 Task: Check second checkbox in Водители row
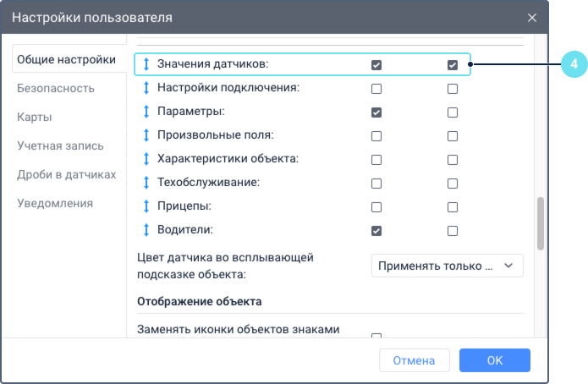click(x=453, y=230)
